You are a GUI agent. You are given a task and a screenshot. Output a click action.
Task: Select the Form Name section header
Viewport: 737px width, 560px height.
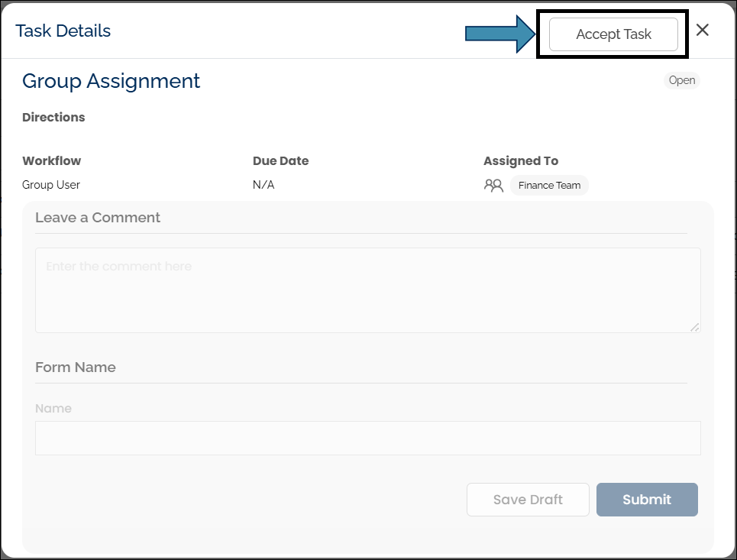click(76, 367)
